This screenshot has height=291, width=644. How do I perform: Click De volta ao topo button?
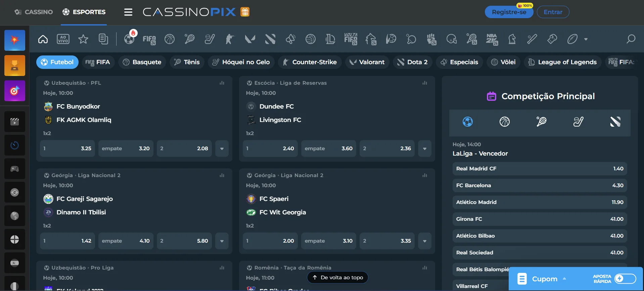(x=338, y=278)
